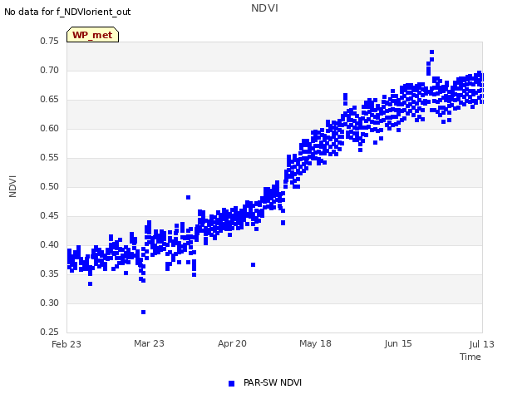Image resolution: width=532 pixels, height=399 pixels.
Task: Click the WP_met label tag
Action: [92, 35]
